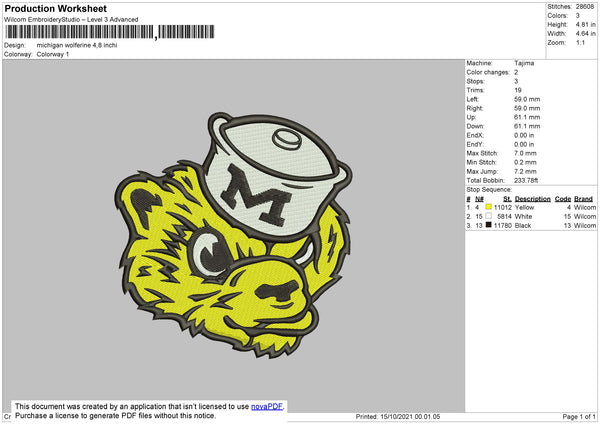Click the 'Production Worksheet' title
The image size is (600, 424).
coord(56,8)
